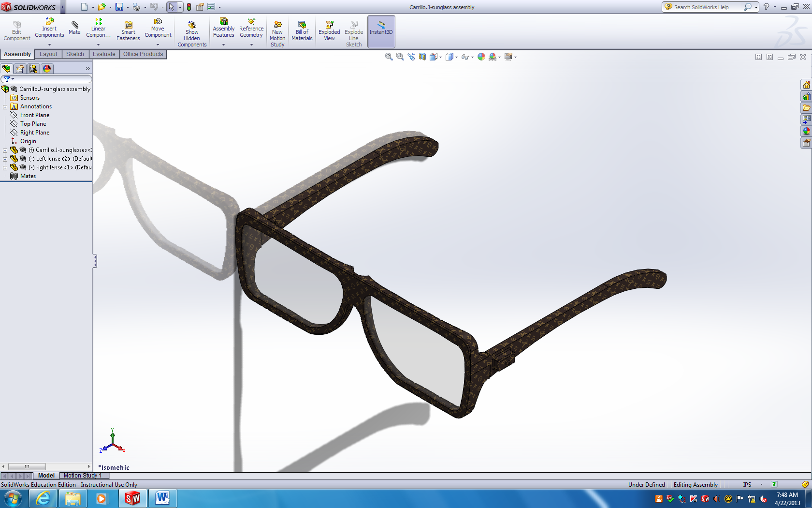Select Sensors in feature tree
The image size is (812, 508).
29,98
